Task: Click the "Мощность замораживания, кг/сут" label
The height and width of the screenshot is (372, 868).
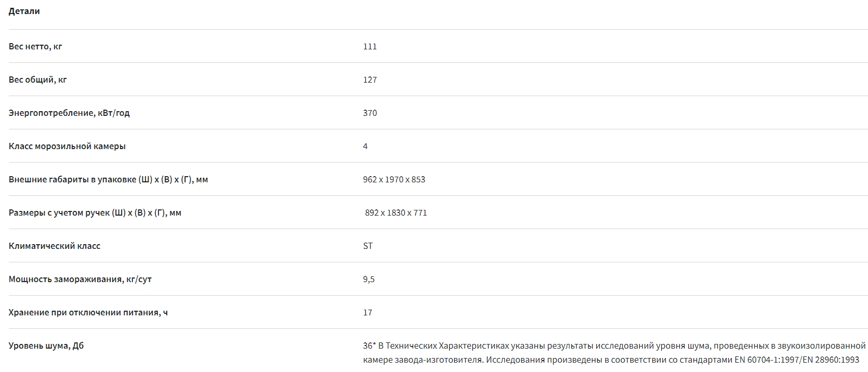Action: pos(80,280)
